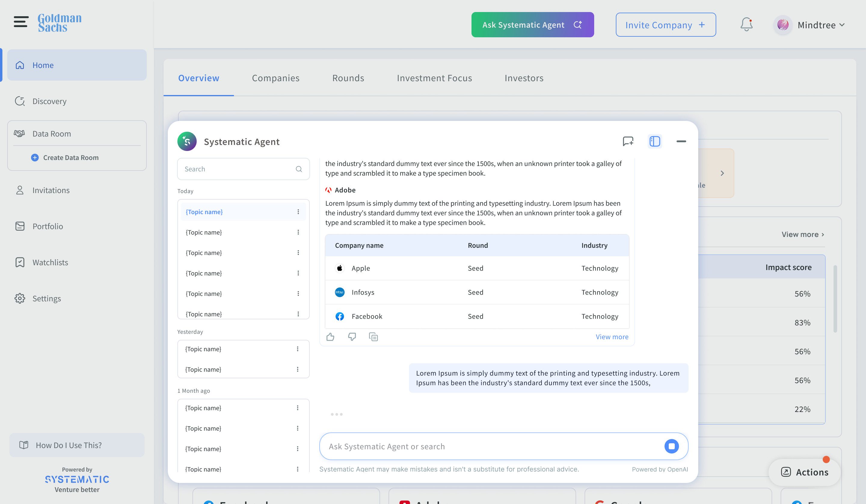Click the Invite Company button

(x=666, y=25)
